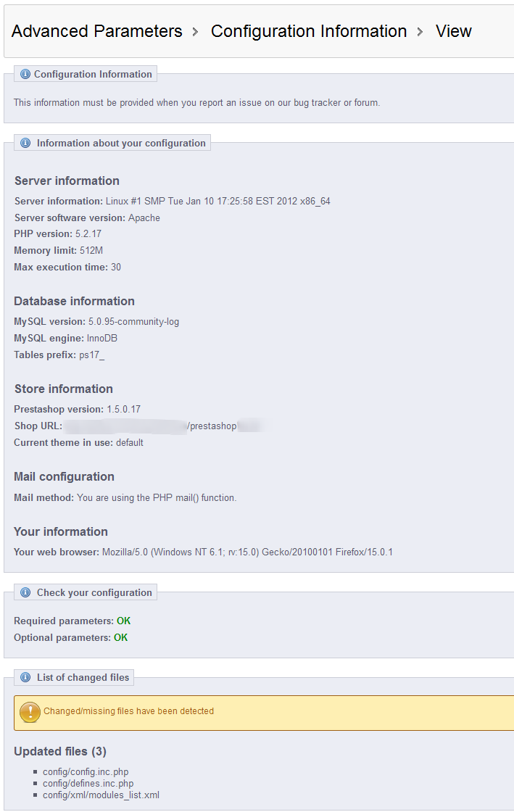This screenshot has width=514, height=812.
Task: Click the chevron before the View breadcrumb
Action: point(420,32)
